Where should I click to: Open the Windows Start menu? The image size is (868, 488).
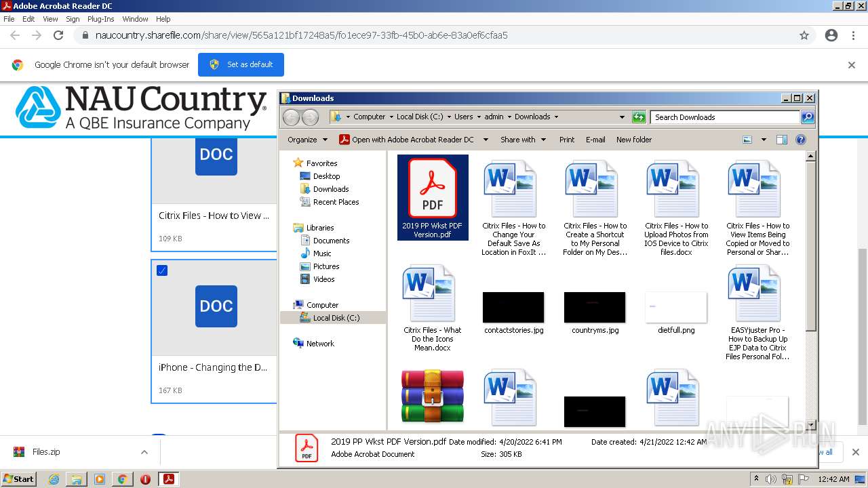(x=18, y=479)
